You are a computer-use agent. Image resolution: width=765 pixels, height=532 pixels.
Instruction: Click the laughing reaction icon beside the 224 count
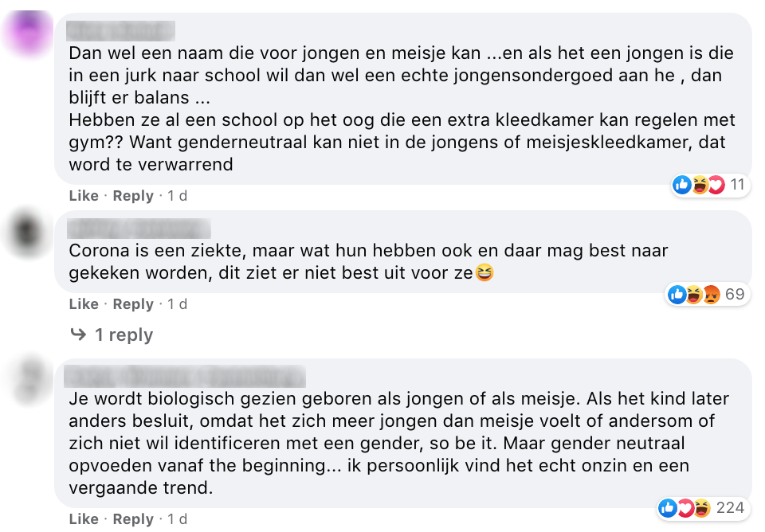tap(701, 507)
